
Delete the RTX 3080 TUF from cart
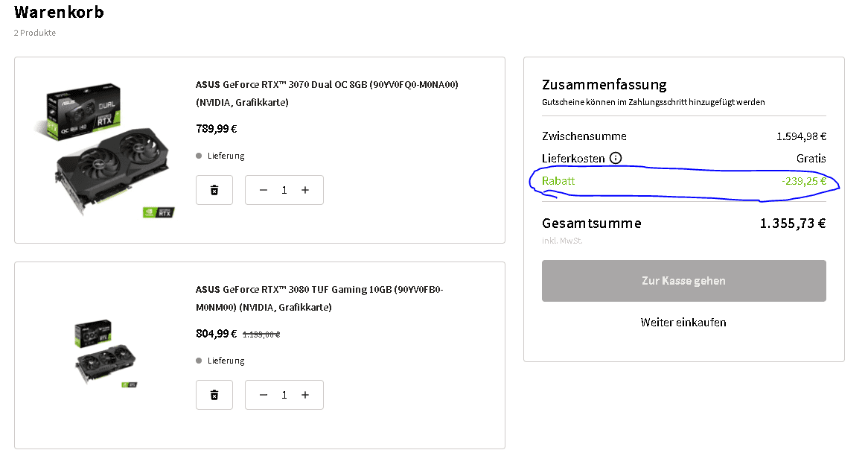[x=214, y=395]
